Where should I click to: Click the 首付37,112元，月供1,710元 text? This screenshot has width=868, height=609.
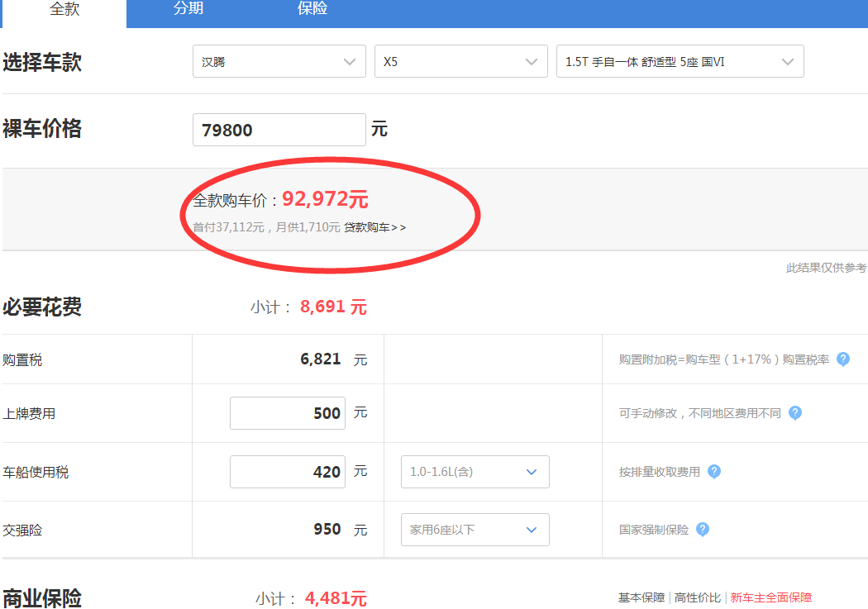coord(266,227)
